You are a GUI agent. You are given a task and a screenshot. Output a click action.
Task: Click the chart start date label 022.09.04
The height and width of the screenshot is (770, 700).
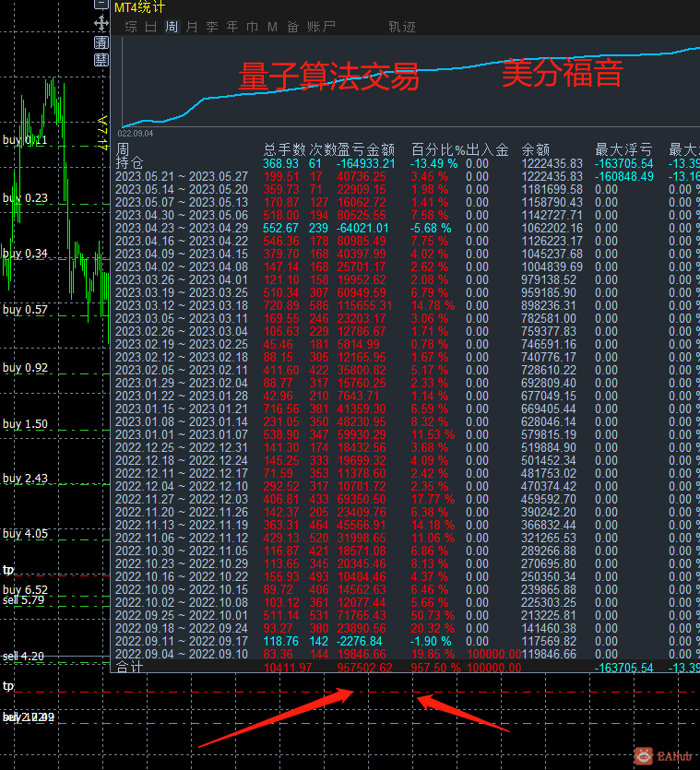(136, 134)
